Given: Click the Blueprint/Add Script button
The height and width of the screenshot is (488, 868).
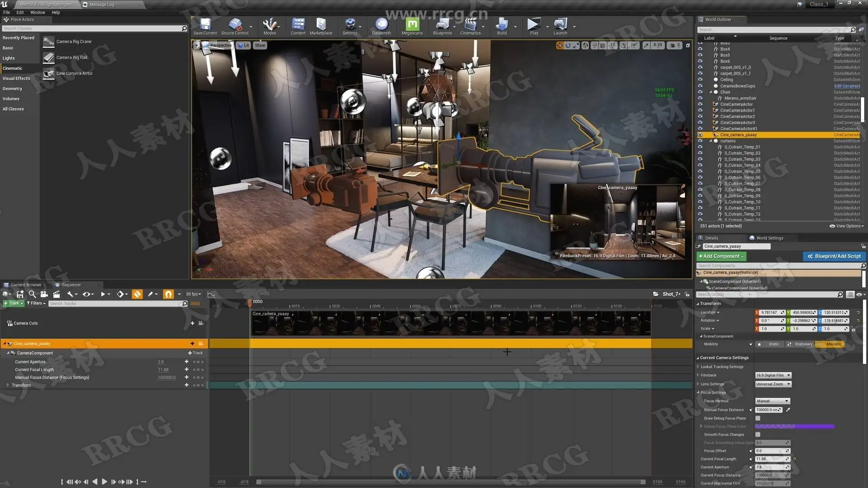Looking at the screenshot, I should pyautogui.click(x=834, y=256).
